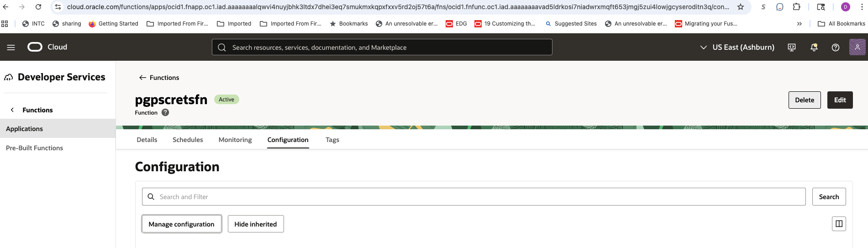Click the Configuration heading
Screen dimensions: 868x248
177,167
